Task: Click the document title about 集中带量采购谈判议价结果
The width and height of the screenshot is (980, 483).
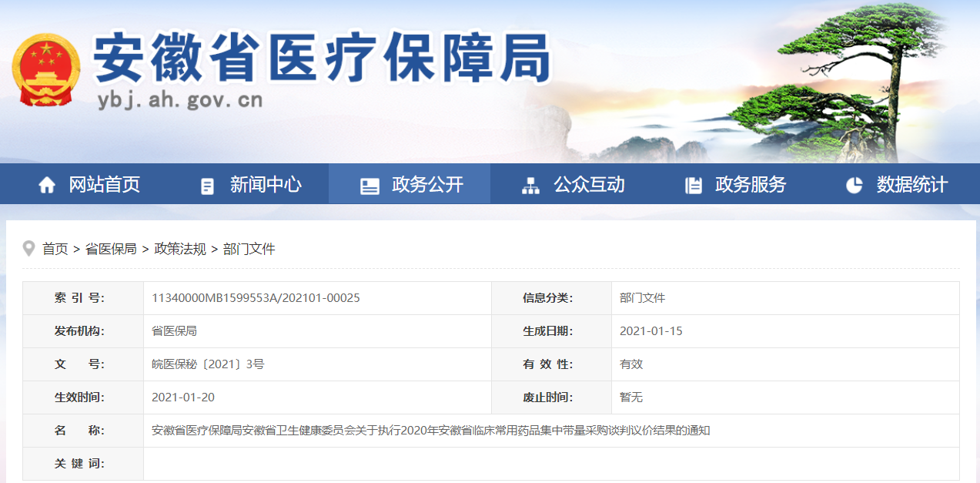Action: (431, 431)
